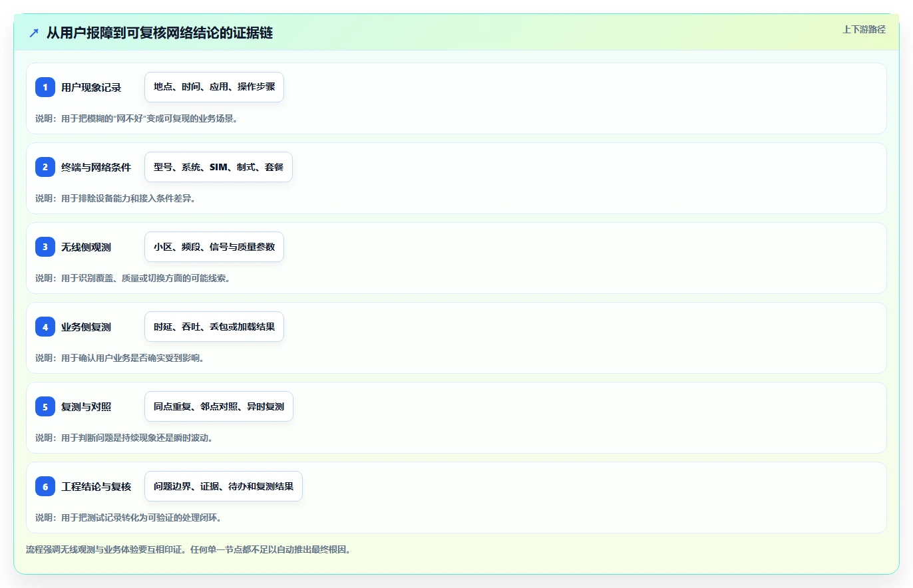The image size is (913, 588).
Task: Select the 同点重复、邻点对照、异时复测 chip
Action: point(219,406)
